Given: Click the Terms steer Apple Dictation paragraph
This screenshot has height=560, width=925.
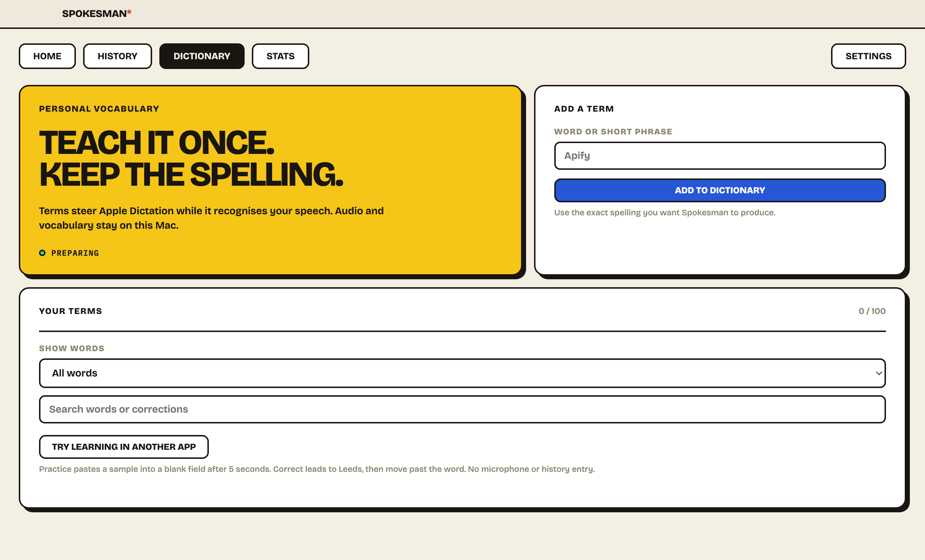Looking at the screenshot, I should tap(211, 218).
